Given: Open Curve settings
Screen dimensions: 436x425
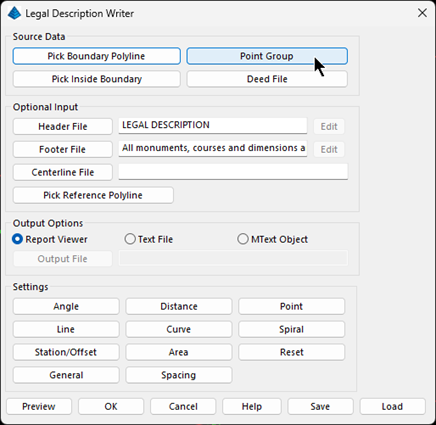Looking at the screenshot, I should pyautogui.click(x=179, y=329).
